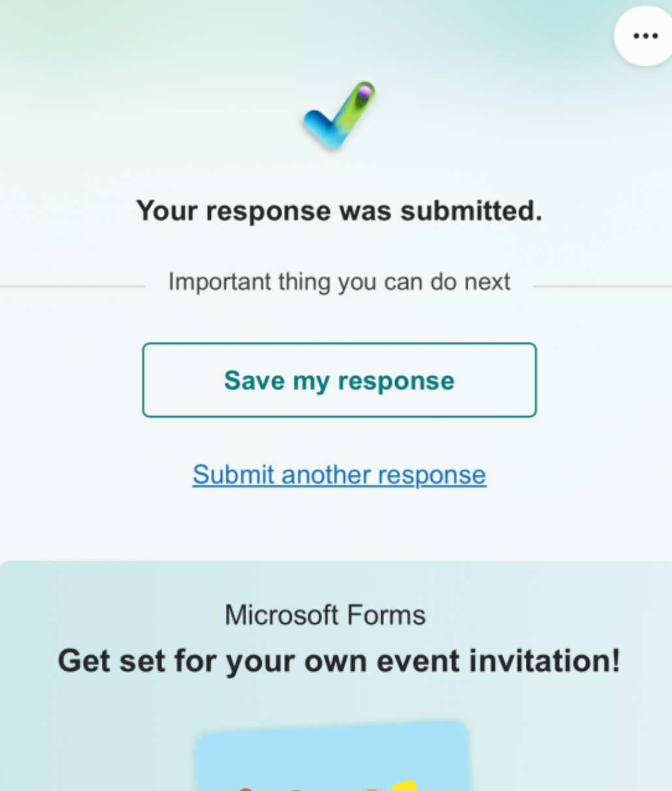
Task: Click the word 'Save' in the outlined button
Action: point(254,380)
